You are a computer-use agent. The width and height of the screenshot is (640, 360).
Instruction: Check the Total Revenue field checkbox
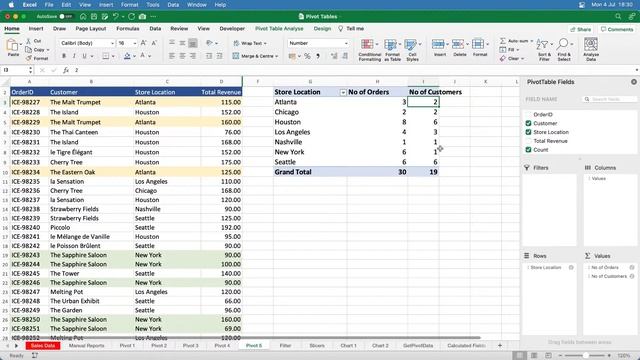528,141
